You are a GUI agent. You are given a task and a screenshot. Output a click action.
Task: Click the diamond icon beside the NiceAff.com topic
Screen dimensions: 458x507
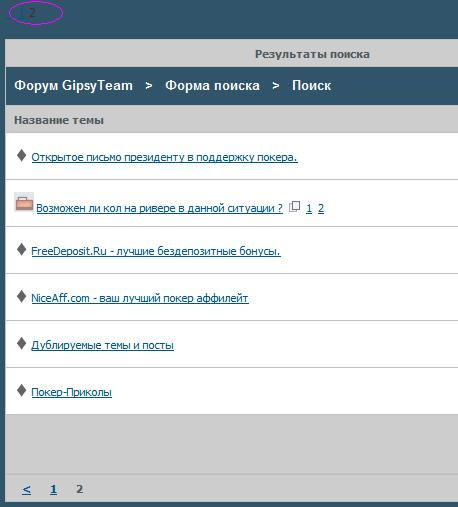[22, 296]
